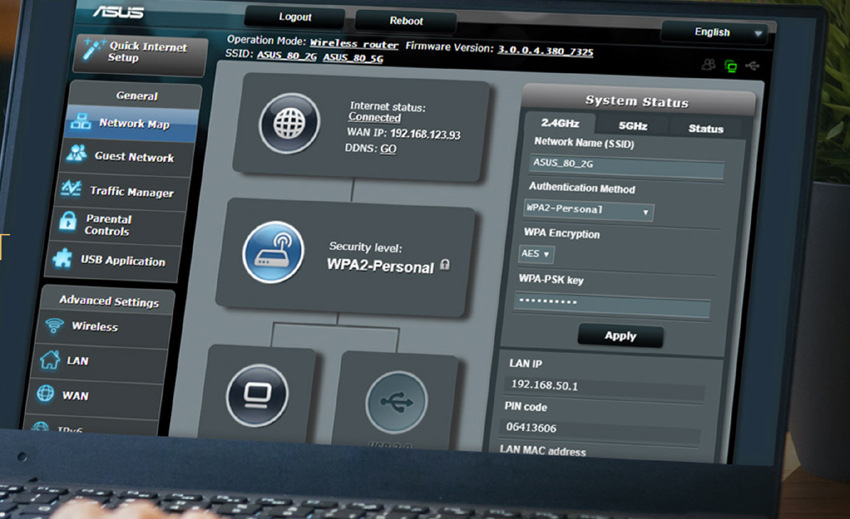850x519 pixels.
Task: Open LAN advanced settings
Action: point(98,361)
